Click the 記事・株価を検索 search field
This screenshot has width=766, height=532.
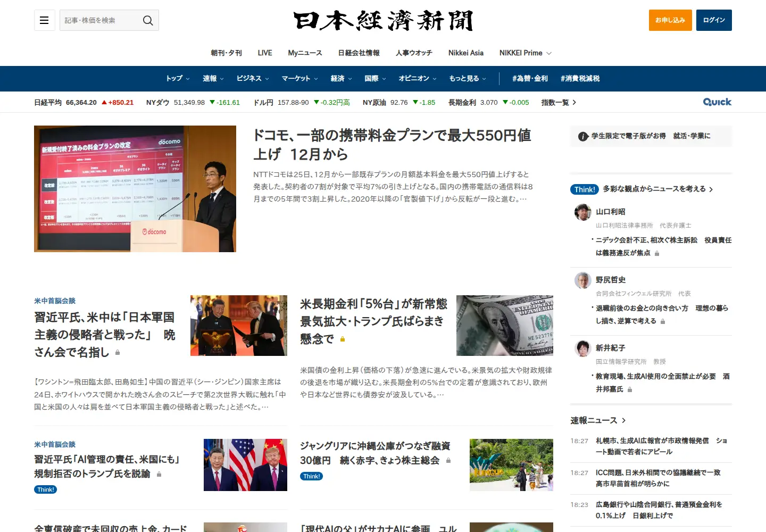[x=101, y=20]
